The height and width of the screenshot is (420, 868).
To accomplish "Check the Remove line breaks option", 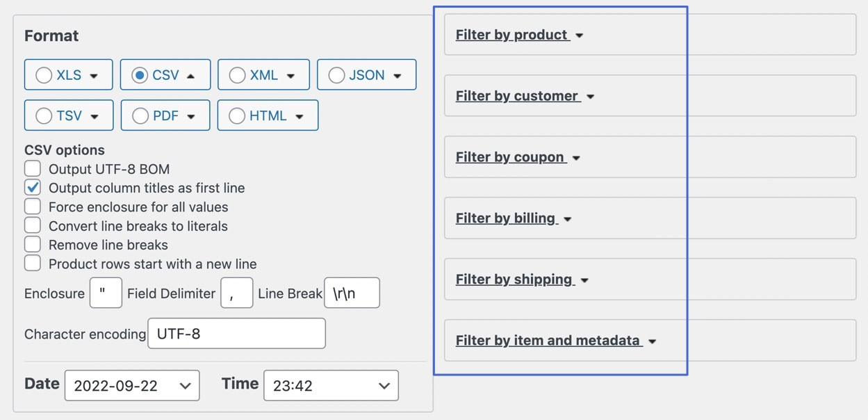I will click(x=33, y=244).
